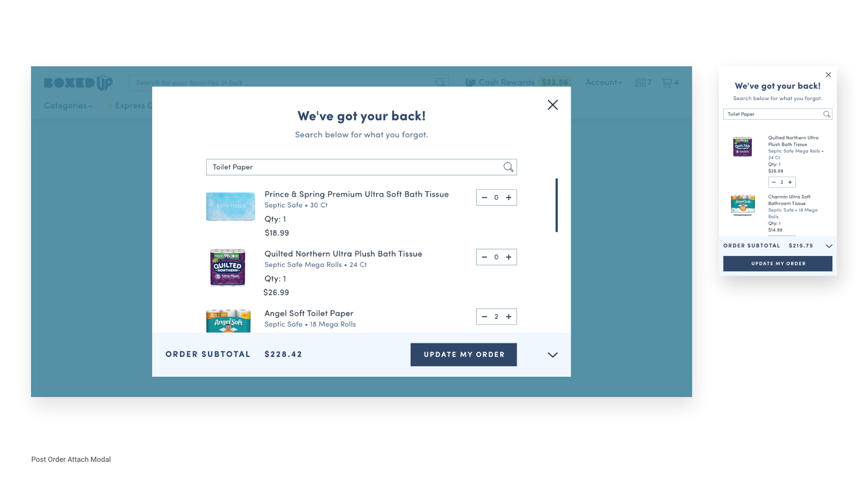Click Charmin Ultra Soft Bathroom Tissue title
The height and width of the screenshot is (486, 868).
click(789, 200)
